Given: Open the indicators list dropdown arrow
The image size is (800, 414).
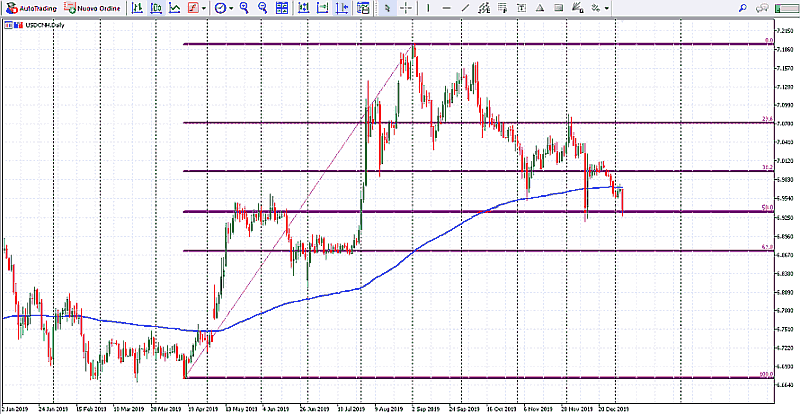Looking at the screenshot, I should coord(204,8).
